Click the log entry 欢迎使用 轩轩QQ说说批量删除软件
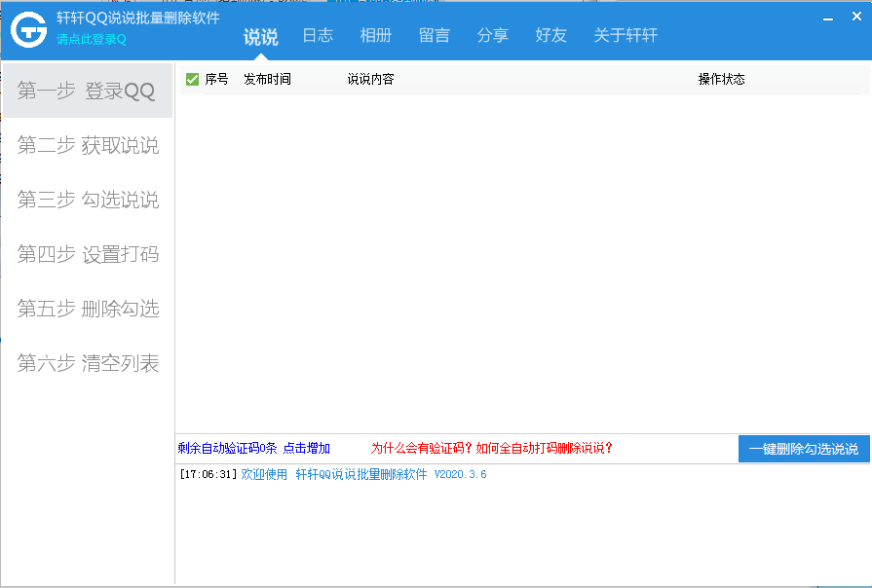This screenshot has height=588, width=872. 333,474
